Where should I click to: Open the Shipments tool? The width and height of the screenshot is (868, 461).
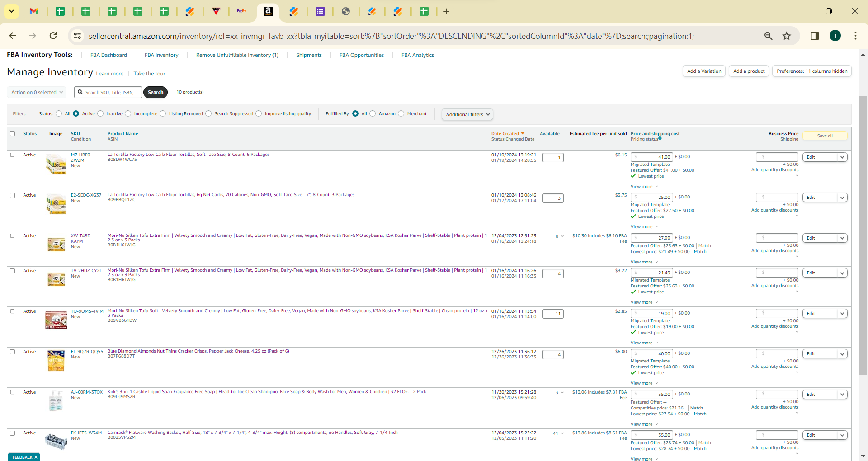(x=309, y=55)
